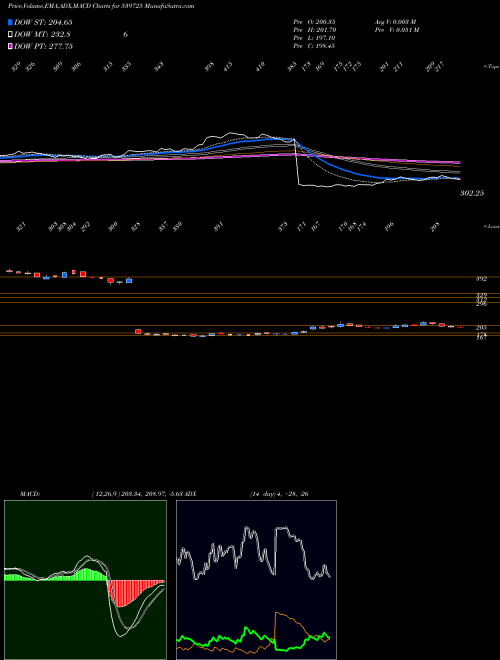Click the white DOW MT legend swatch

point(10,34)
